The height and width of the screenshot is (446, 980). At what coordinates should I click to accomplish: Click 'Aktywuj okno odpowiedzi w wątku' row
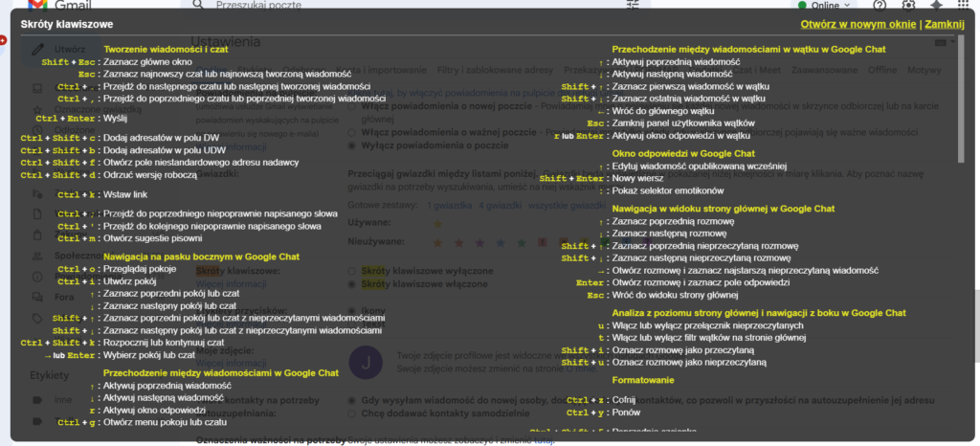(680, 135)
